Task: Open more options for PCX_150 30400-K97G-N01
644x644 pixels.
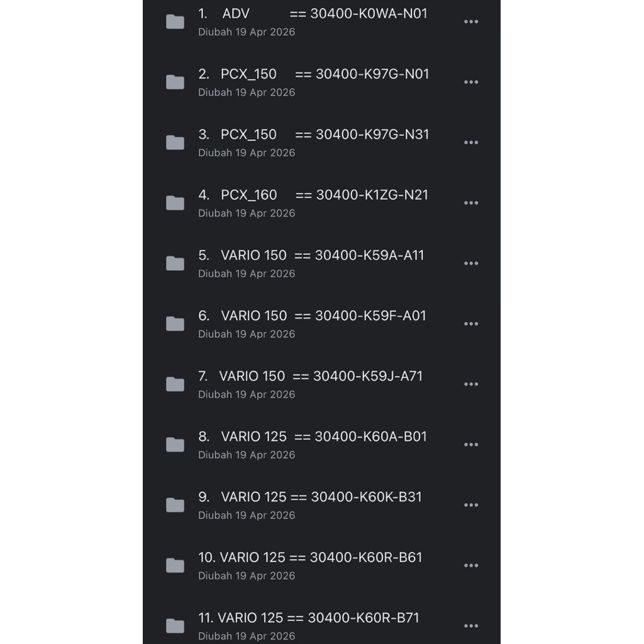Action: click(x=470, y=82)
